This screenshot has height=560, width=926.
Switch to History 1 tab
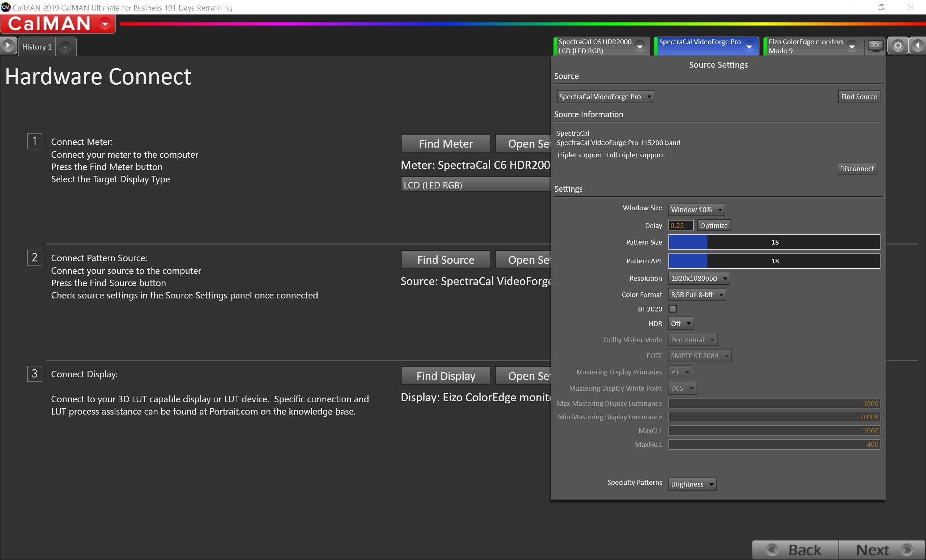point(37,47)
